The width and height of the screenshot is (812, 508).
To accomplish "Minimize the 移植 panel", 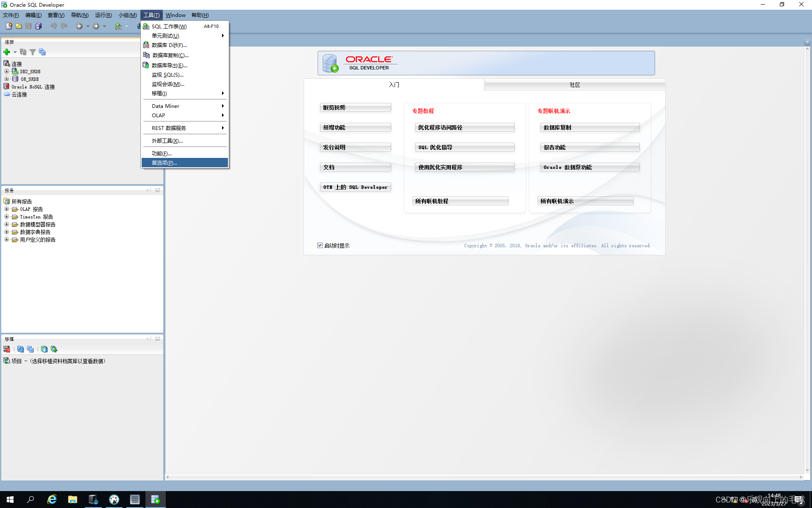I will click(x=158, y=339).
